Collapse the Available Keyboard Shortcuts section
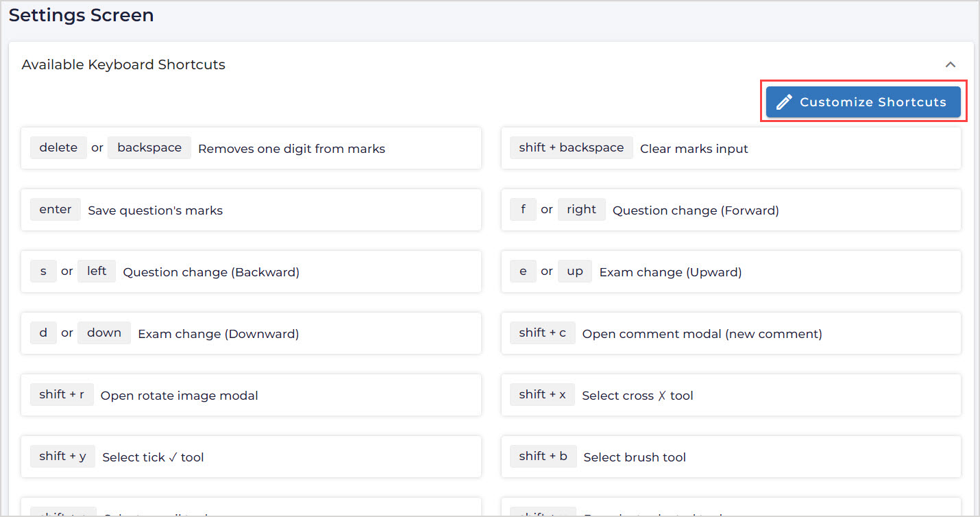Screen dimensions: 980x517 pyautogui.click(x=950, y=64)
